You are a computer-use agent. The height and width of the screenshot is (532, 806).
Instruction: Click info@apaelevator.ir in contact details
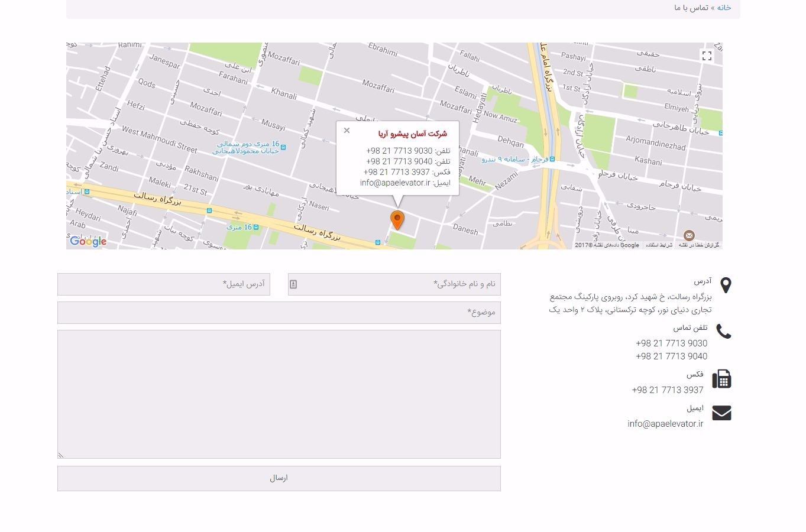[x=665, y=424]
